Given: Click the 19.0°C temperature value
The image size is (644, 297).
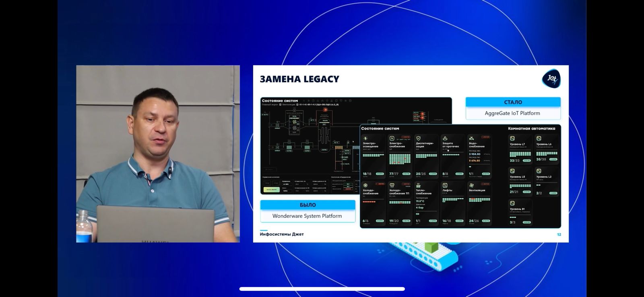Looking at the screenshot, I should tap(420, 201).
